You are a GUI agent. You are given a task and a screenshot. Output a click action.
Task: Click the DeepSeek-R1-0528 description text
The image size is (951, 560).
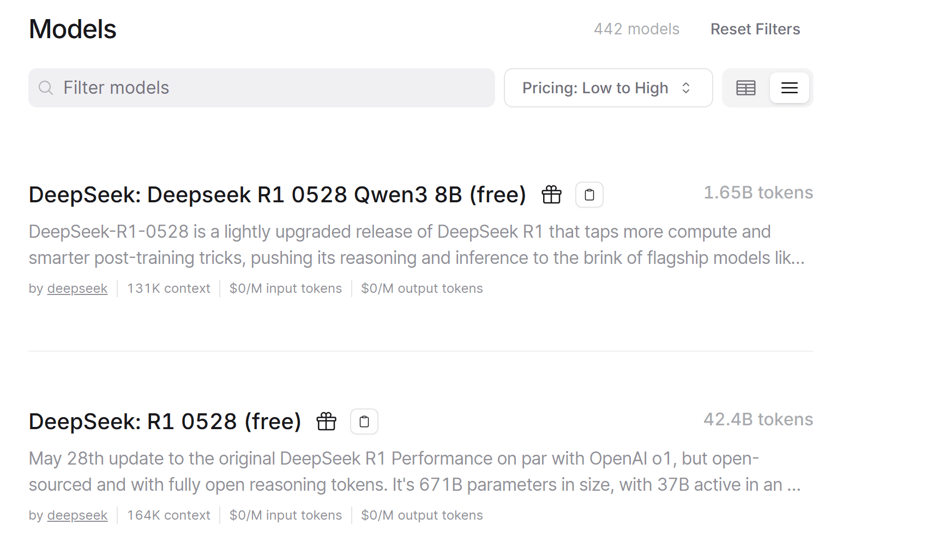(x=417, y=245)
